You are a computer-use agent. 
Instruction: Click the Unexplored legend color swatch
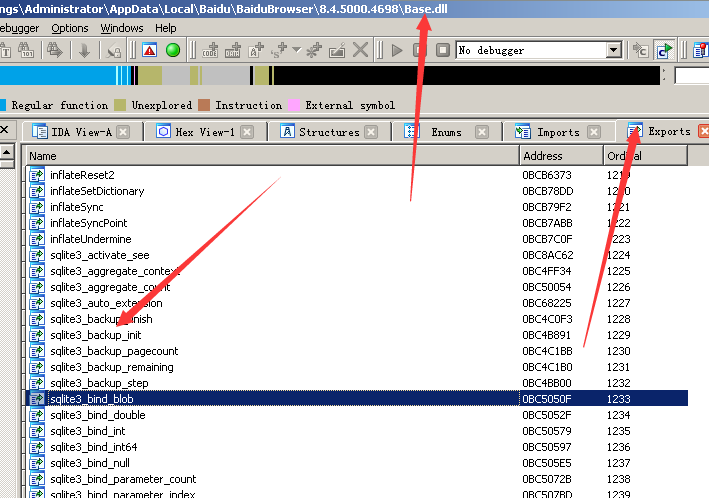click(x=120, y=105)
